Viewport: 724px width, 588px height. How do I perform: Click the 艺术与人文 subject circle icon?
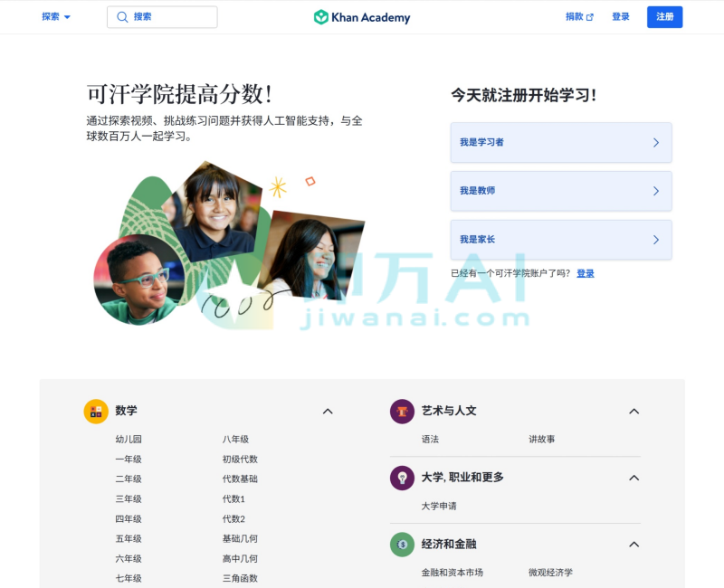coord(402,411)
